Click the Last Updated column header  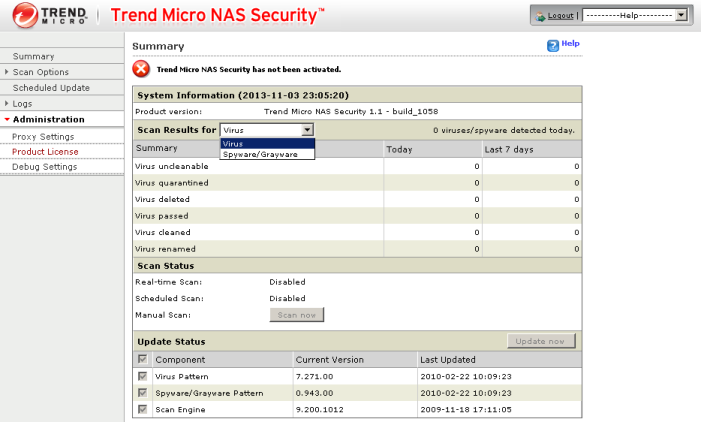click(x=448, y=359)
